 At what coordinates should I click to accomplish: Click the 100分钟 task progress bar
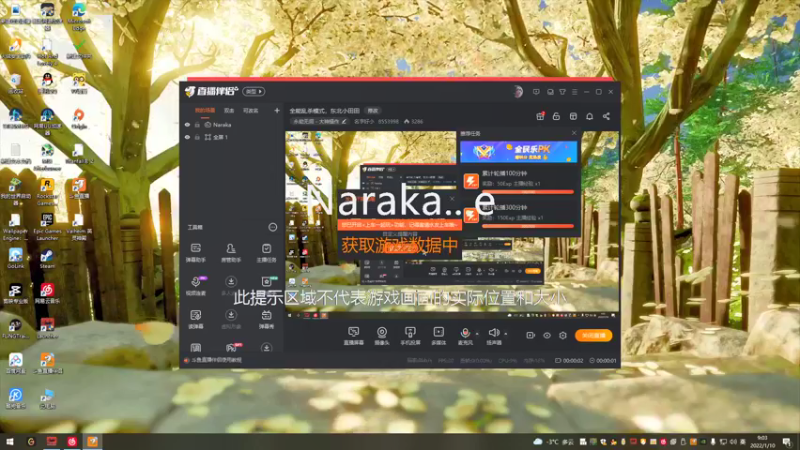pyautogui.click(x=528, y=192)
